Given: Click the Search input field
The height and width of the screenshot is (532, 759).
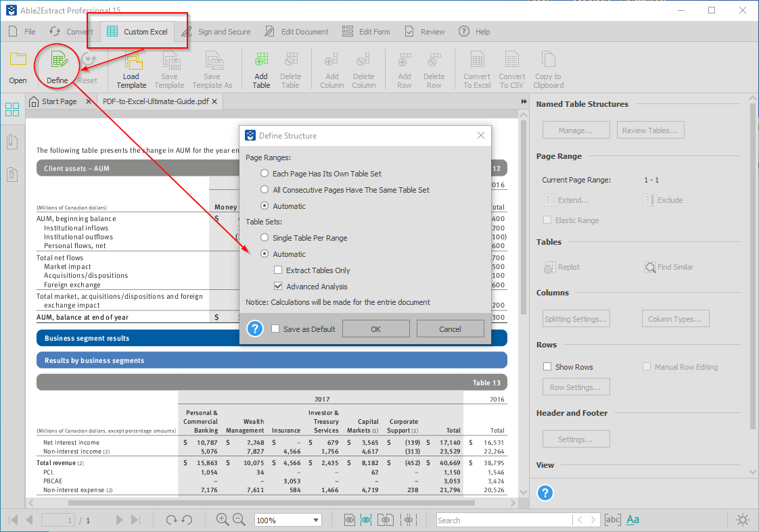Looking at the screenshot, I should click(x=504, y=521).
